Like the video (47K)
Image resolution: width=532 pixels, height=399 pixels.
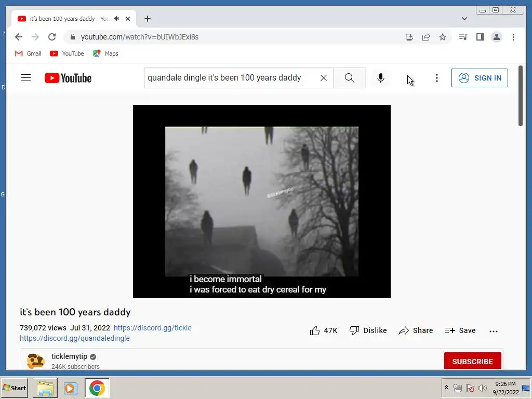point(323,330)
